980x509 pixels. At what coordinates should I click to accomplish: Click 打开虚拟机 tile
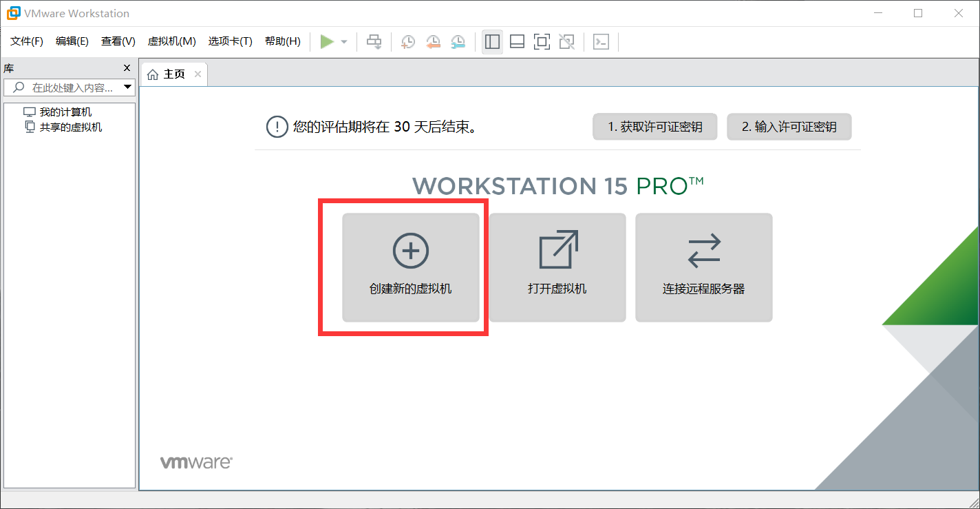click(x=557, y=267)
